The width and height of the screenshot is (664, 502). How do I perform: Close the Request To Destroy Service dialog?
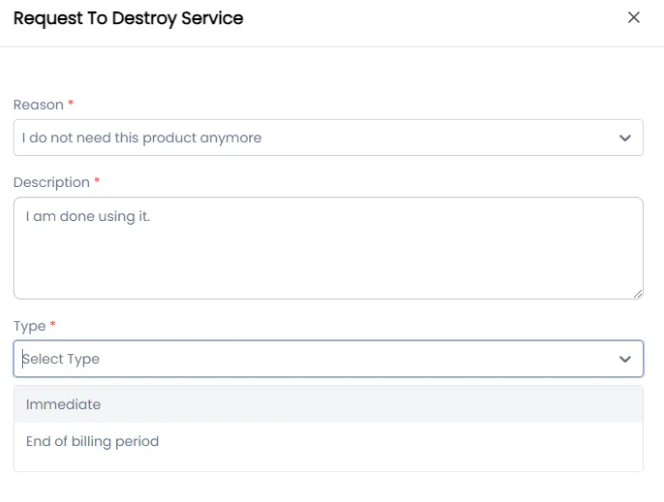pyautogui.click(x=632, y=18)
